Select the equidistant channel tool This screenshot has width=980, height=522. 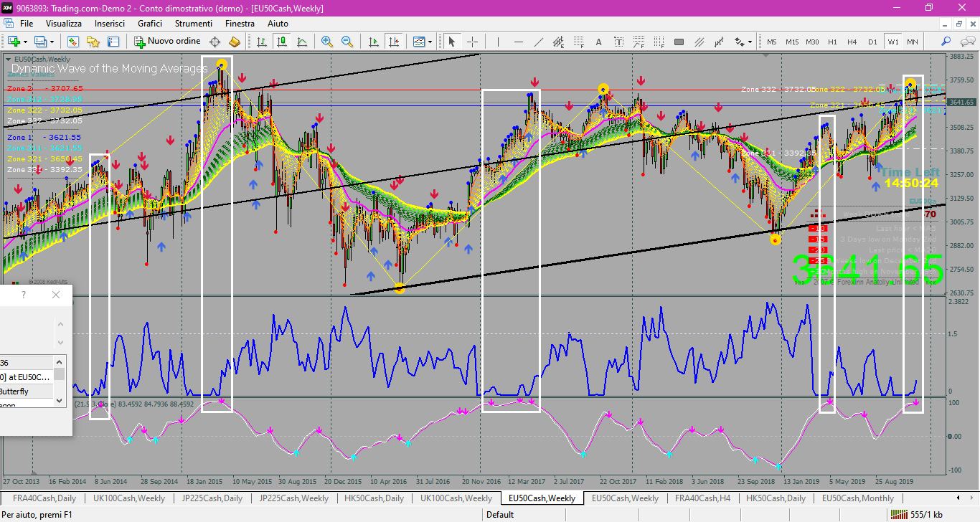[559, 42]
